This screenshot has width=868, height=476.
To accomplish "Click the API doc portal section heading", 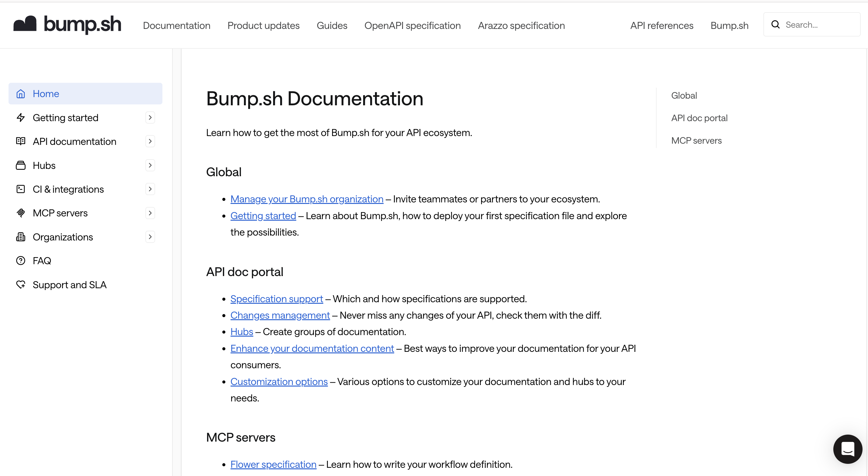I will tap(245, 272).
